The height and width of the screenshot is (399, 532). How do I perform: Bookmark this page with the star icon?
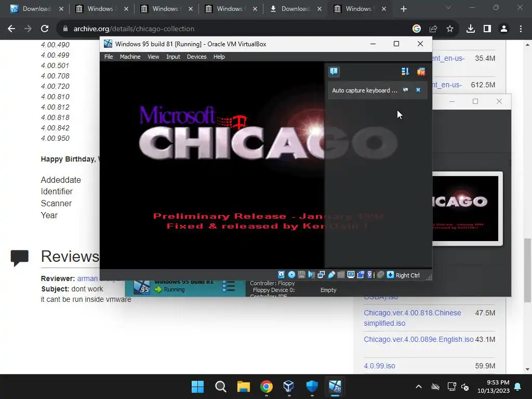tap(450, 29)
